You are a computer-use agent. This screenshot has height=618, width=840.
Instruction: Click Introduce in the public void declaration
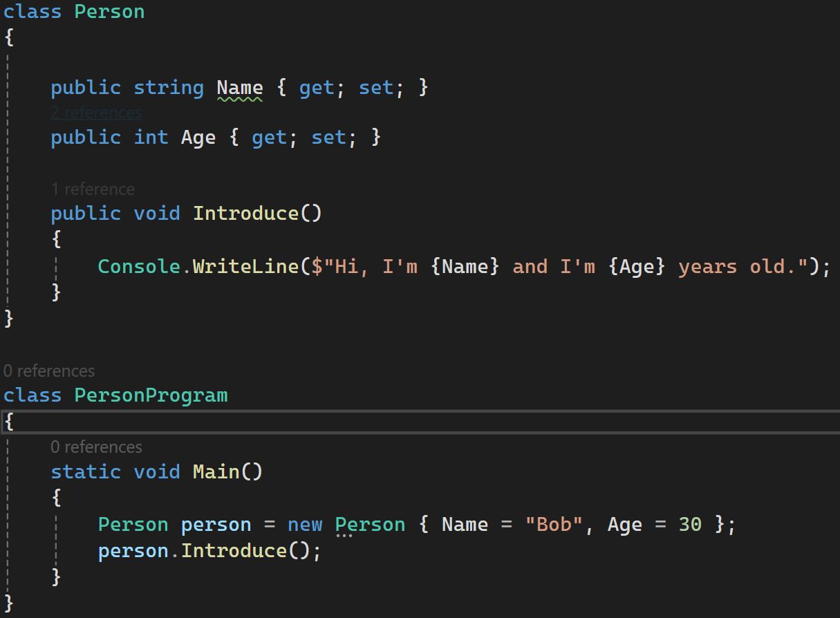[245, 213]
